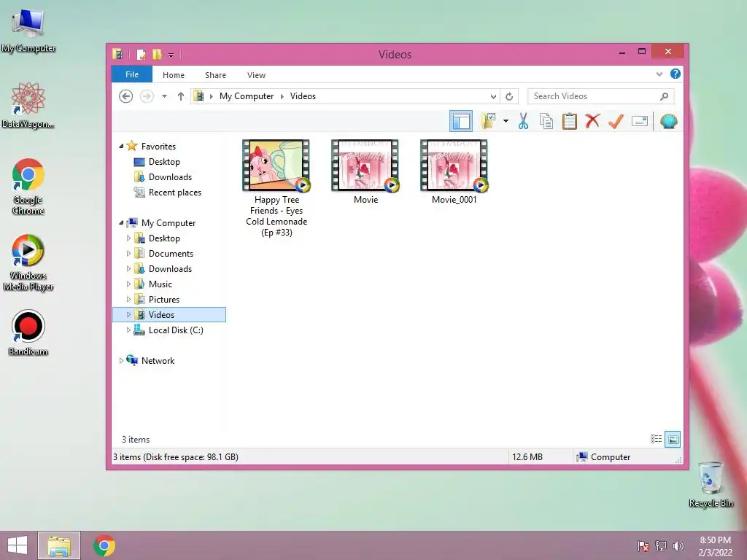Expand Desktop node under My Computer

pos(128,238)
